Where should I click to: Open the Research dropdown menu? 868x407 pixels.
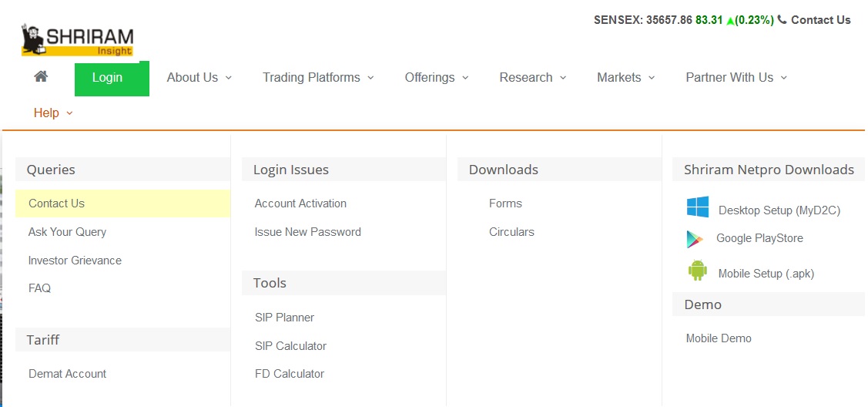[532, 78]
